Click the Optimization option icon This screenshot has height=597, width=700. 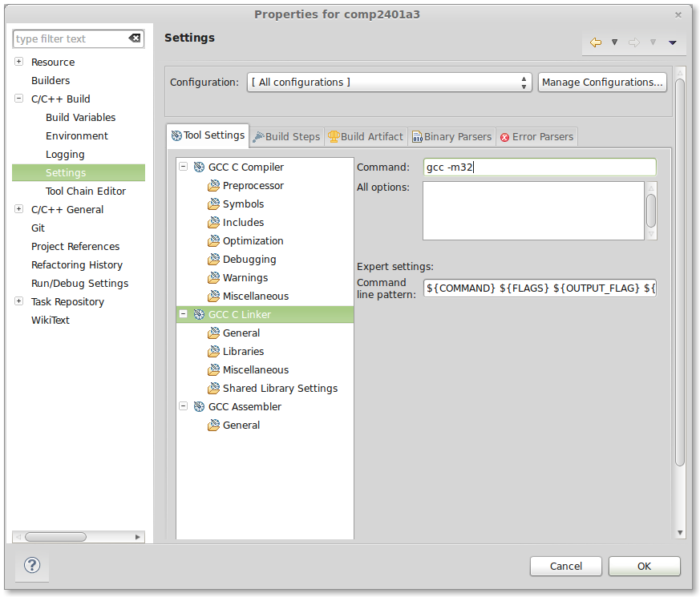pos(213,241)
